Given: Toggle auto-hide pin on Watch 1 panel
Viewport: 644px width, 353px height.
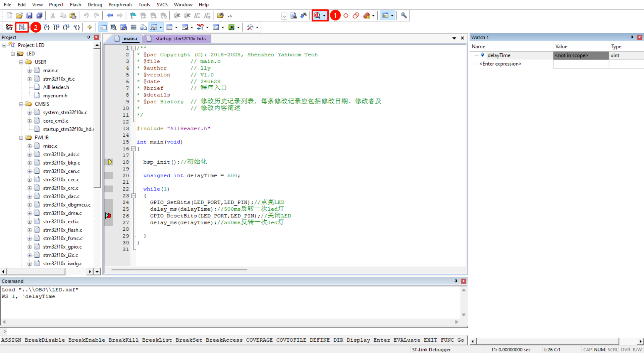Looking at the screenshot, I should pos(632,37).
